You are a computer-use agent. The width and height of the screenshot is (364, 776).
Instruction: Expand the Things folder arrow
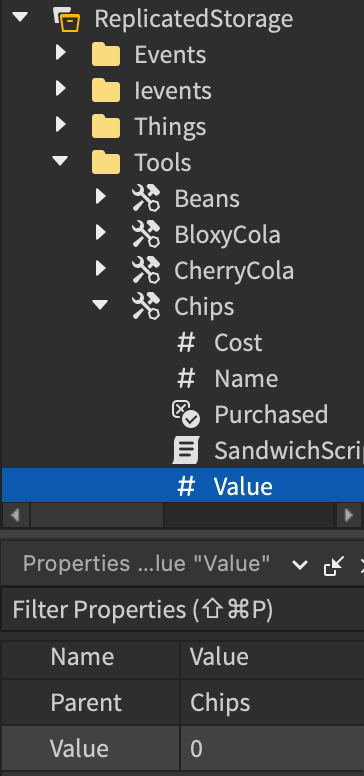[60, 125]
